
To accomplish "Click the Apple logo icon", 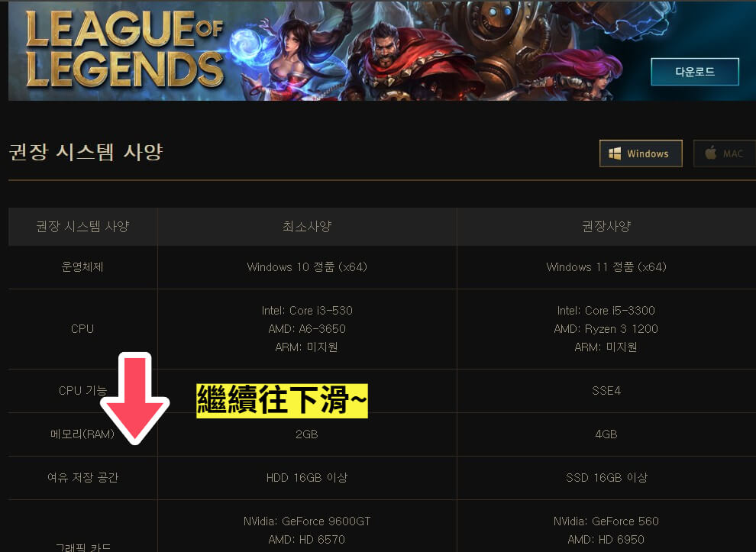I will (711, 153).
